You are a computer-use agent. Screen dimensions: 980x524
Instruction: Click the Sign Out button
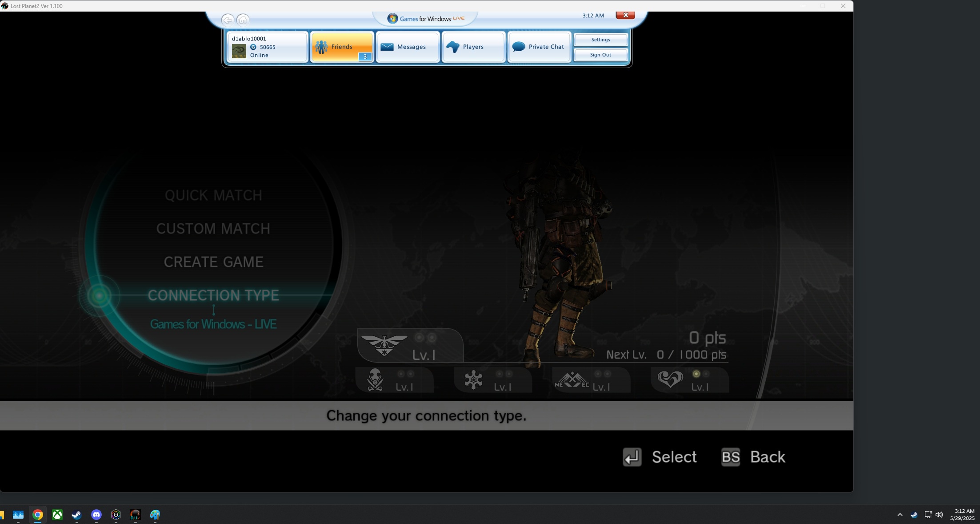pyautogui.click(x=600, y=55)
